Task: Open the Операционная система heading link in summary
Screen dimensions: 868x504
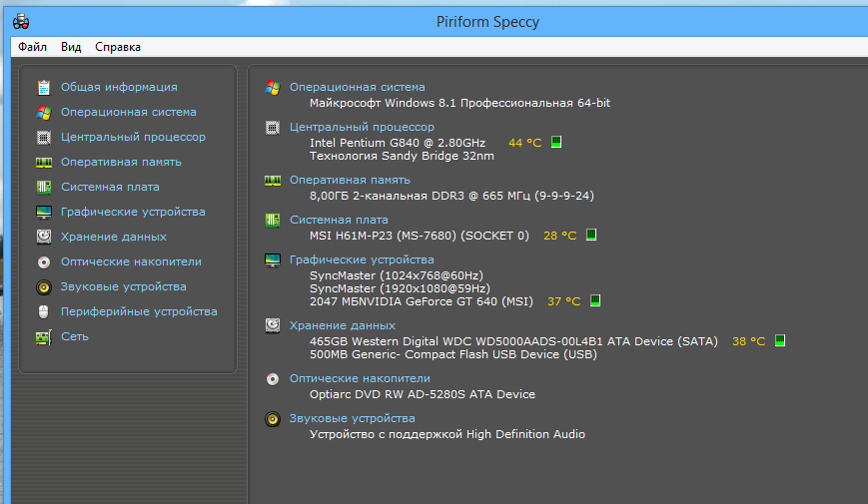Action: click(x=357, y=87)
